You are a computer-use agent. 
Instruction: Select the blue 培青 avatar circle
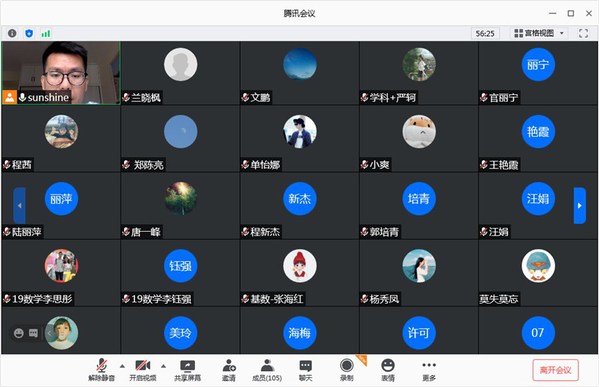pos(419,199)
